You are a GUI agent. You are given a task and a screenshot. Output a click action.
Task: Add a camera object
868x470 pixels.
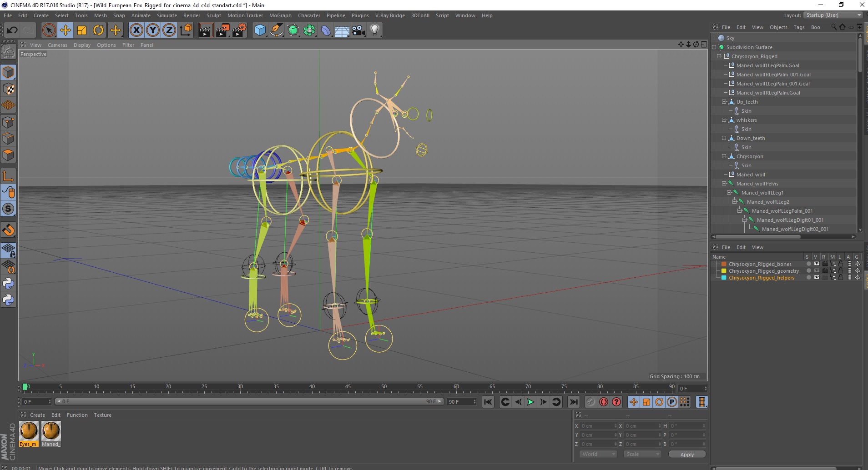coord(358,30)
